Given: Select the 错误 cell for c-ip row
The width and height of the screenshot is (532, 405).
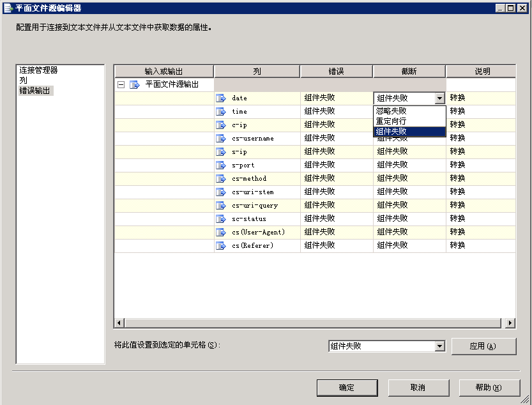Looking at the screenshot, I should 337,125.
